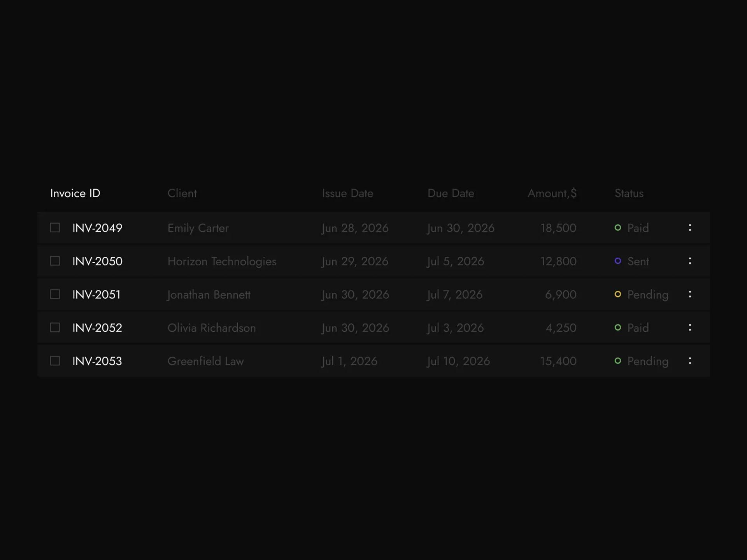Open the more options menu for INV-2052
This screenshot has height=560, width=747.
click(x=690, y=327)
